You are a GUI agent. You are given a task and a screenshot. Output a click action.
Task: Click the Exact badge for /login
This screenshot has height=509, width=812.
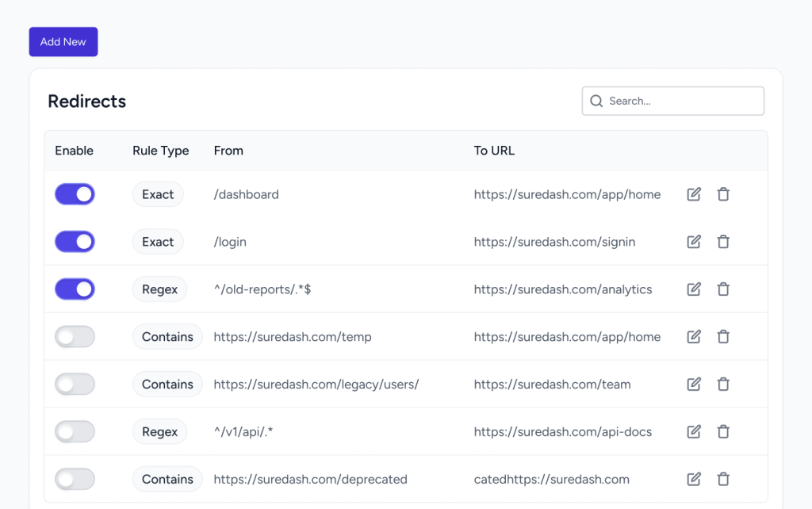coord(158,242)
